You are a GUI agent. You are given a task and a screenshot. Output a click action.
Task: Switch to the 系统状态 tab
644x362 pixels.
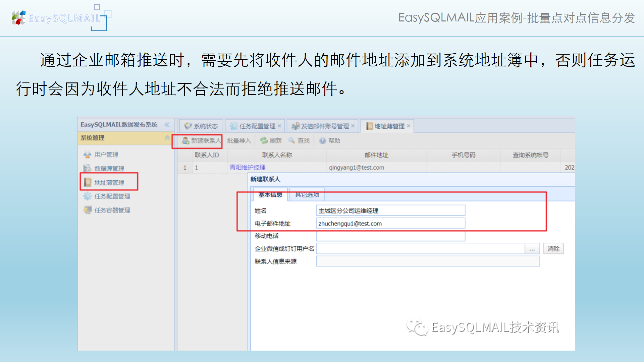201,126
